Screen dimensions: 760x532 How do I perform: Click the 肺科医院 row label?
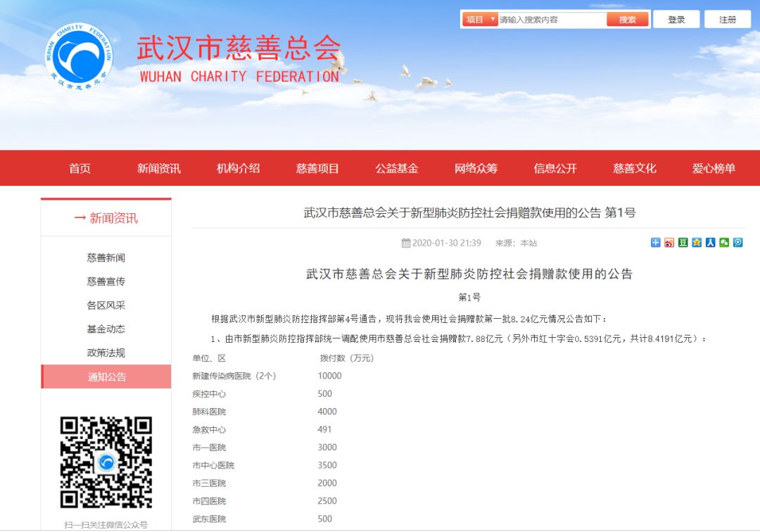(x=209, y=412)
